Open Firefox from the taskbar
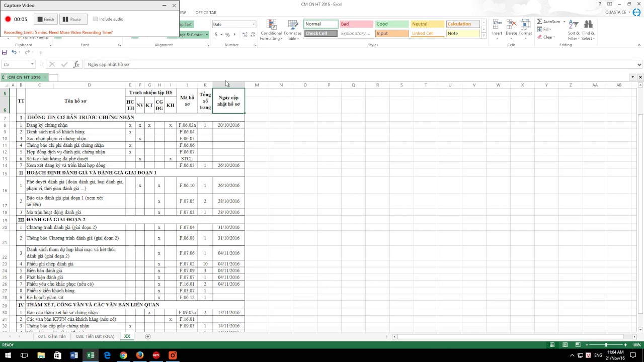Viewport: 644px width, 362px height. 140,355
